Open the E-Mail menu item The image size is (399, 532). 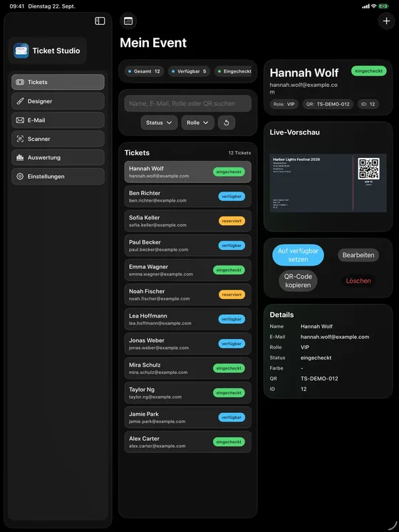(x=58, y=120)
